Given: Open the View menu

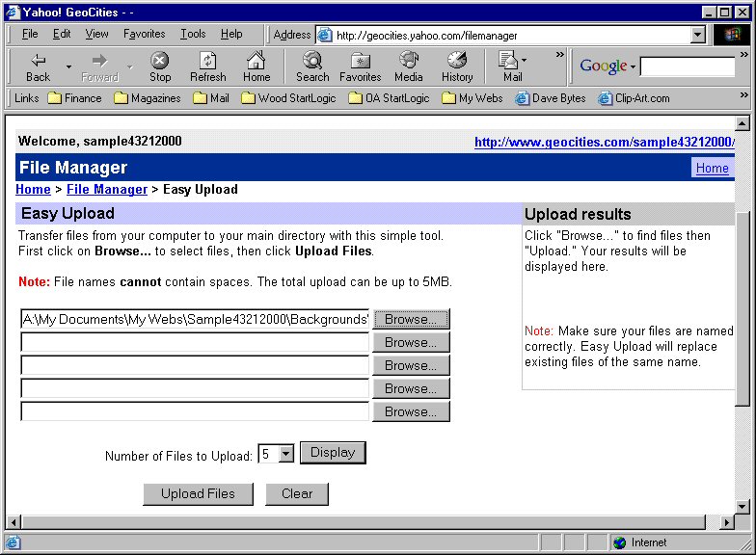Looking at the screenshot, I should [96, 34].
